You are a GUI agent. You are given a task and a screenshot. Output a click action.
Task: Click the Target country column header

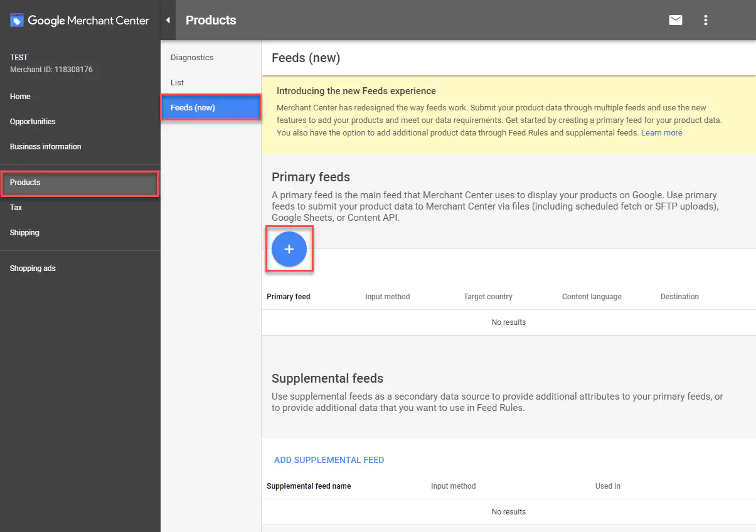pos(487,297)
